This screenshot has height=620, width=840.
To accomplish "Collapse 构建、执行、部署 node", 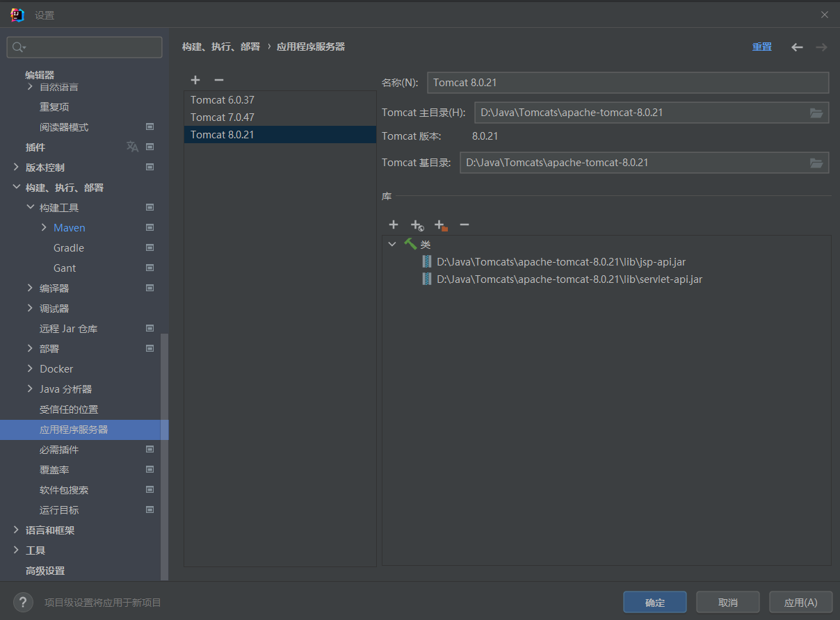I will (x=16, y=187).
